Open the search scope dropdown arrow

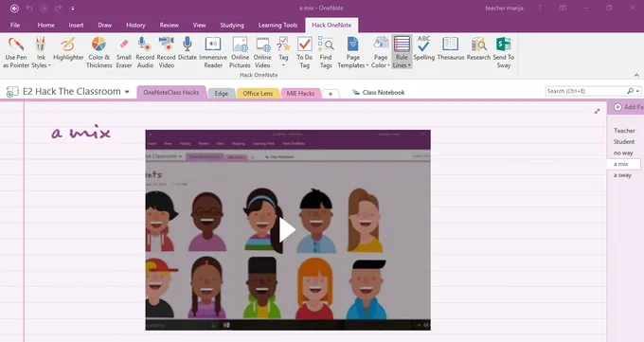(x=637, y=91)
